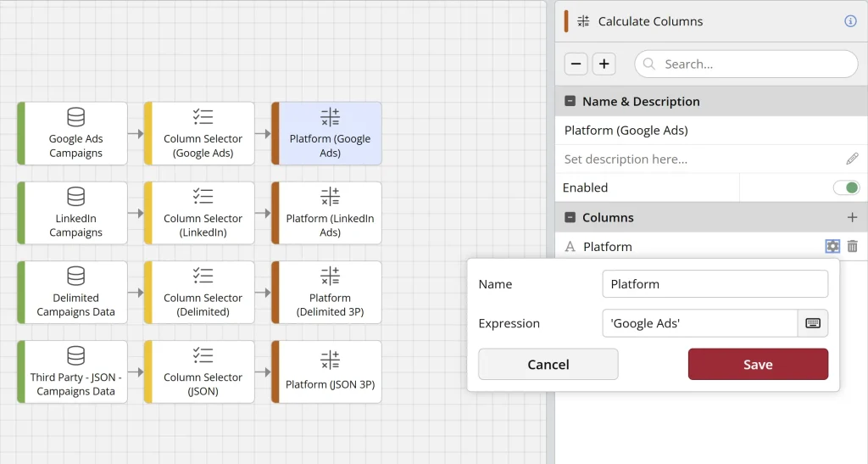Expand all sections with plus button

[x=604, y=64]
